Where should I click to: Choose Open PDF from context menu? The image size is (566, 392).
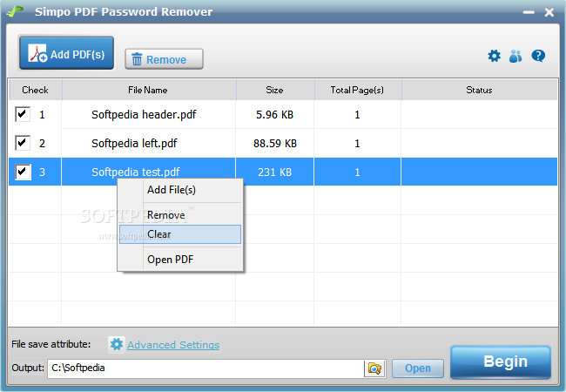[x=180, y=260]
